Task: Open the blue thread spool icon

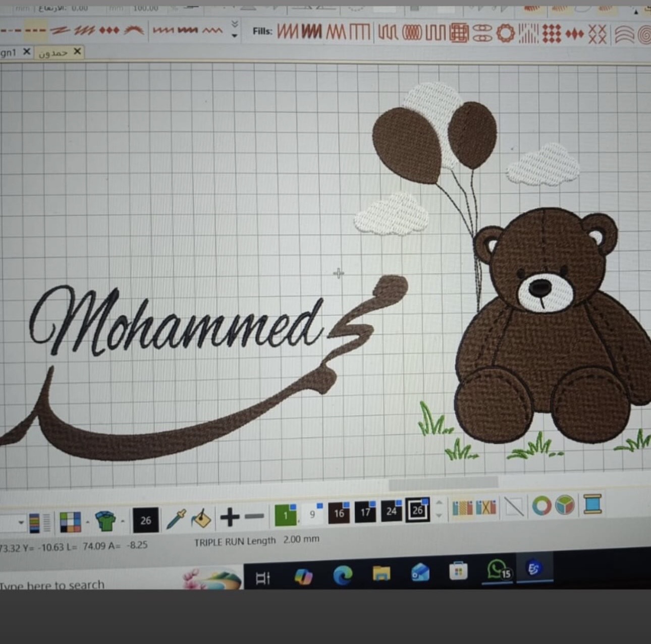Action: coord(592,504)
